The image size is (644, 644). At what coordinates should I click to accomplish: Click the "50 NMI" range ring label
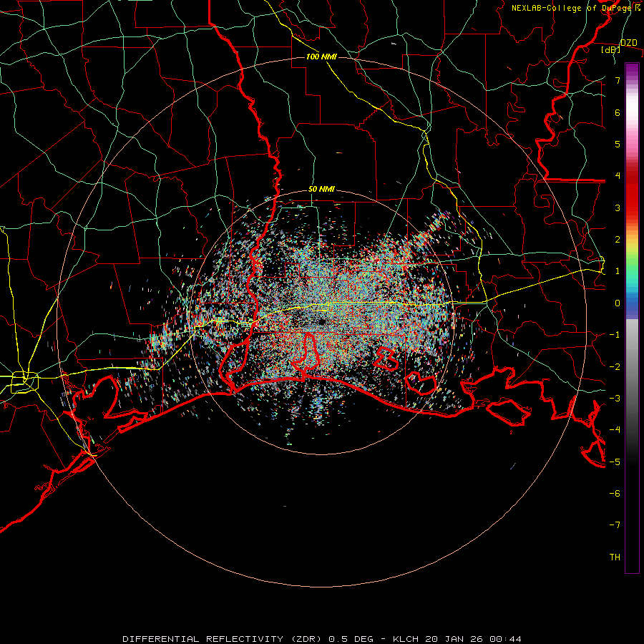coord(321,190)
